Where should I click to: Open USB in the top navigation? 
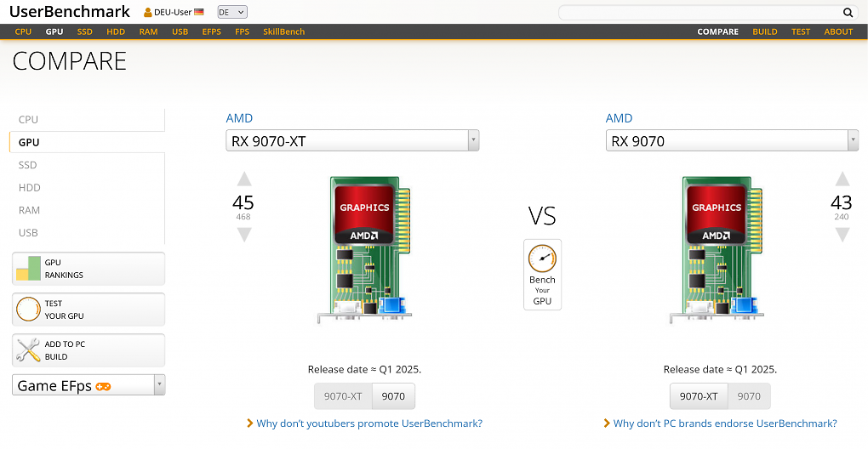(180, 32)
